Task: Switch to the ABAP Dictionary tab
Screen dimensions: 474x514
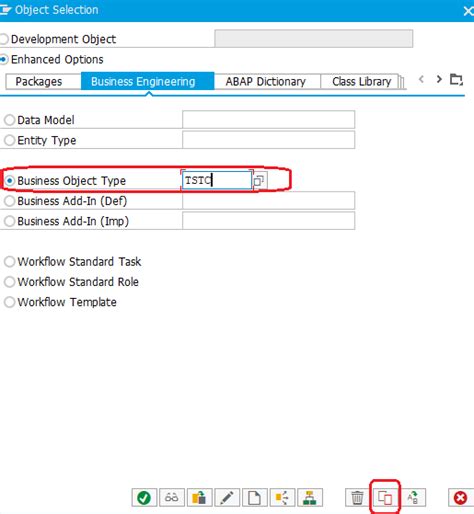Action: pyautogui.click(x=266, y=81)
